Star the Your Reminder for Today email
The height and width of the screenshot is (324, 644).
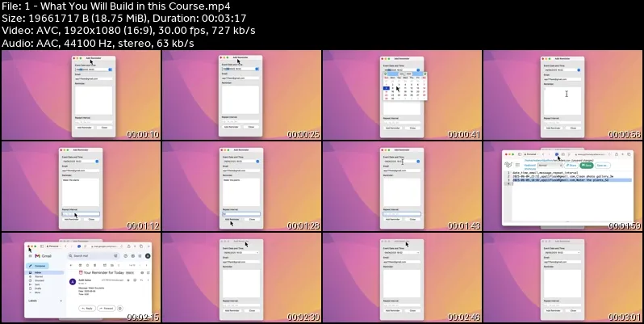(128, 280)
